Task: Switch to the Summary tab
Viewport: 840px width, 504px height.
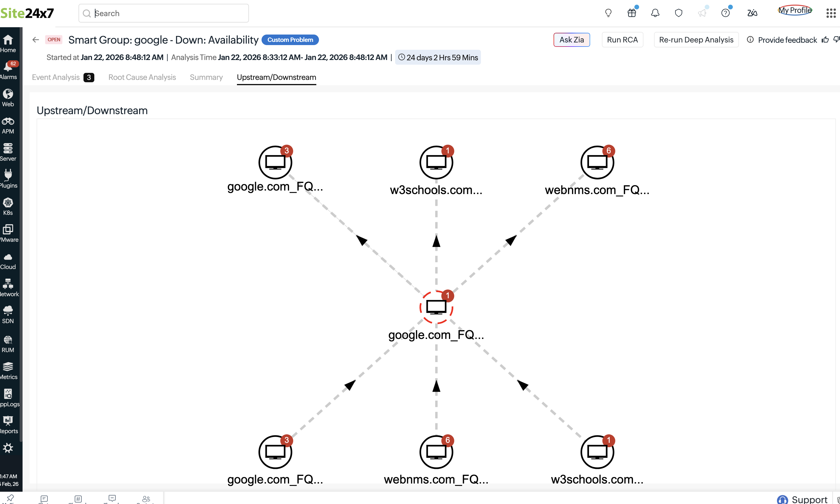Action: [206, 78]
